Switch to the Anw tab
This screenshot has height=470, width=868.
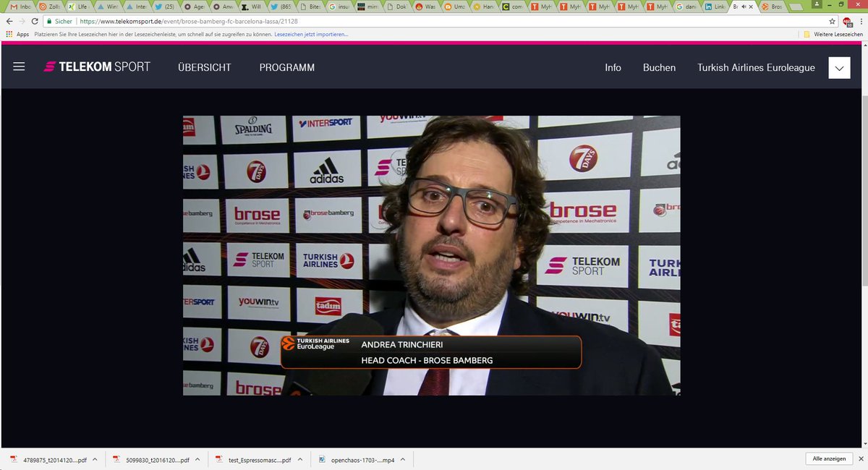pos(224,7)
